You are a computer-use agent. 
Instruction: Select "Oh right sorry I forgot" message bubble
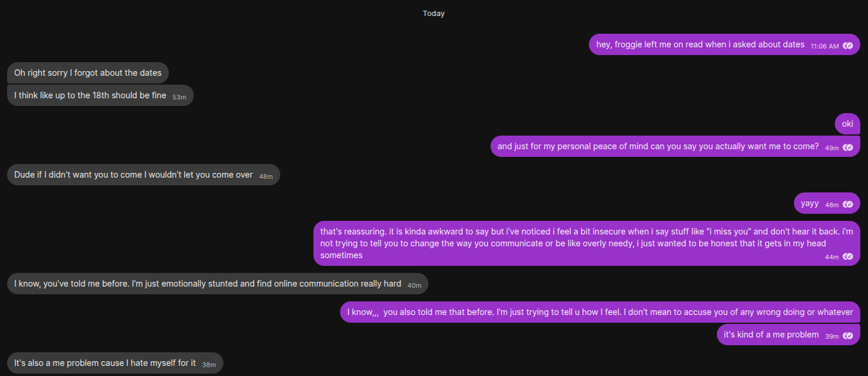pos(88,73)
